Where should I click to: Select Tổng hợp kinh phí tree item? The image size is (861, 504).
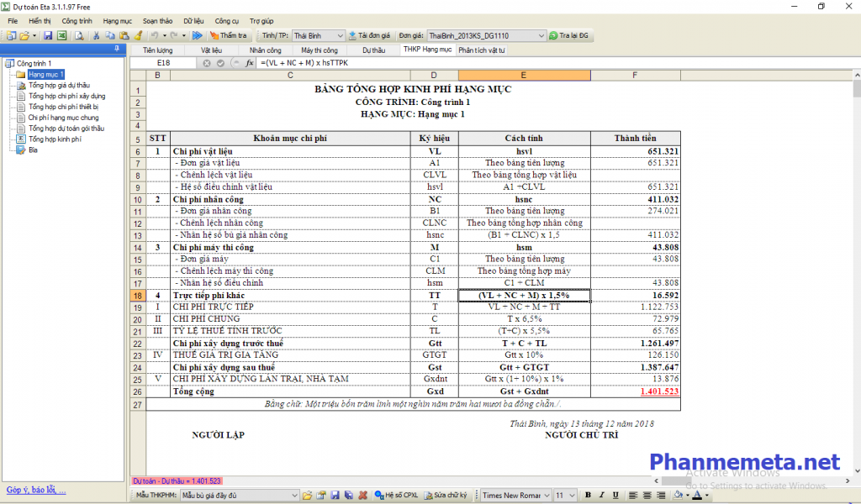click(x=55, y=139)
